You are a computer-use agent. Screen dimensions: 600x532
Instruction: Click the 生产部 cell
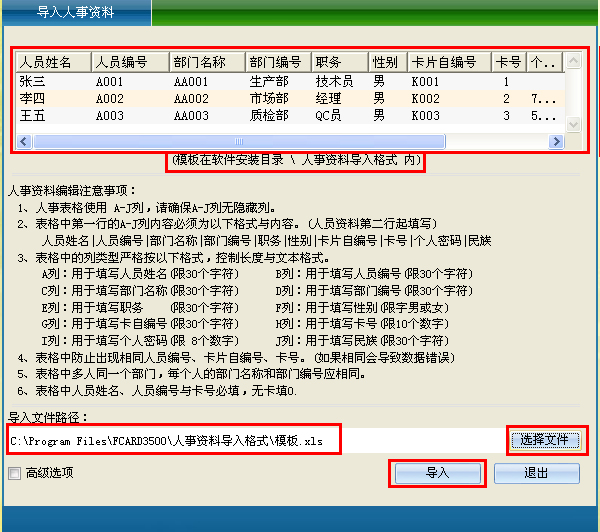pos(269,82)
